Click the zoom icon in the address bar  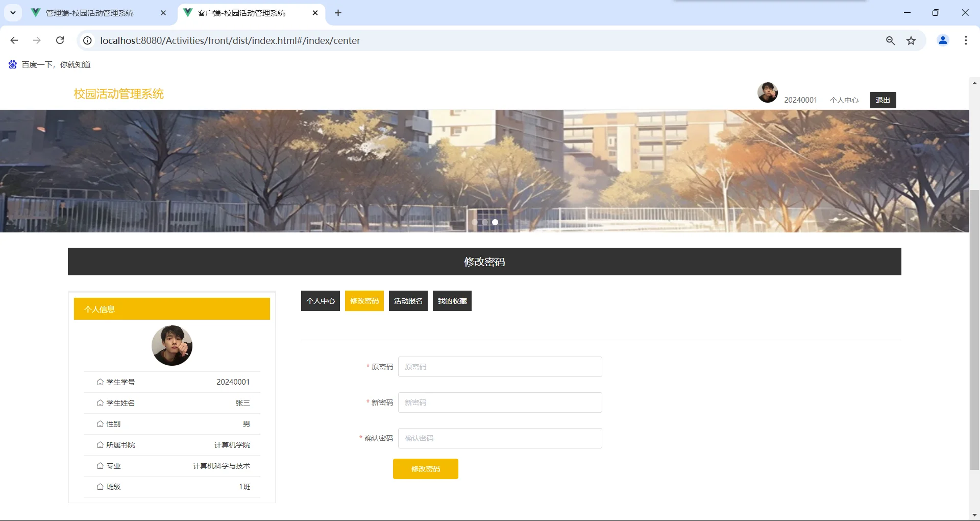click(890, 40)
